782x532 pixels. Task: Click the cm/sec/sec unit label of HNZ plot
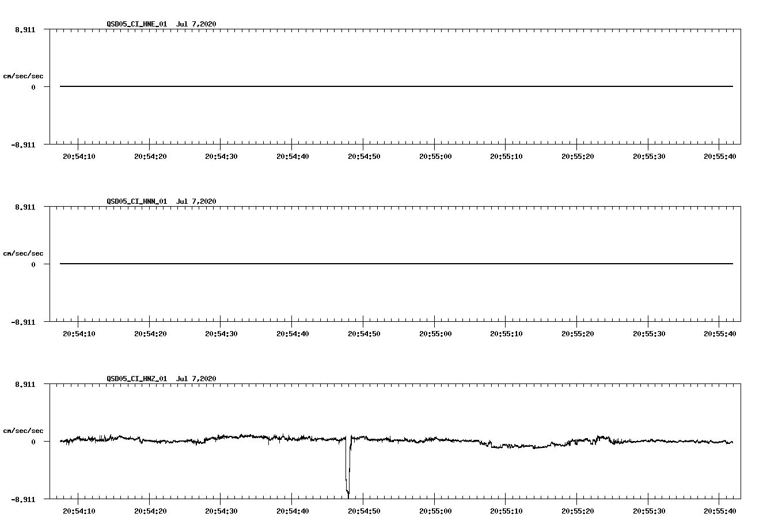pyautogui.click(x=23, y=431)
